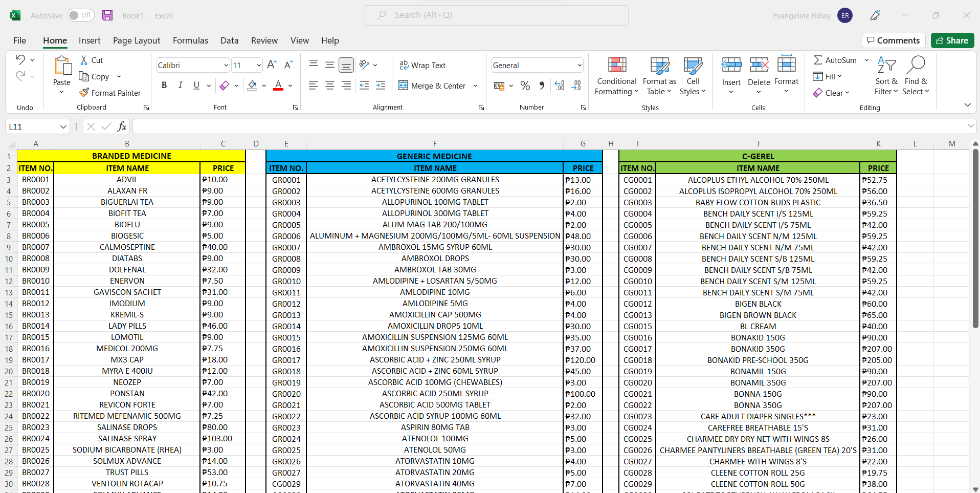Click Decrease Indent icon
Screen dimensions: 980x493
[364, 85]
